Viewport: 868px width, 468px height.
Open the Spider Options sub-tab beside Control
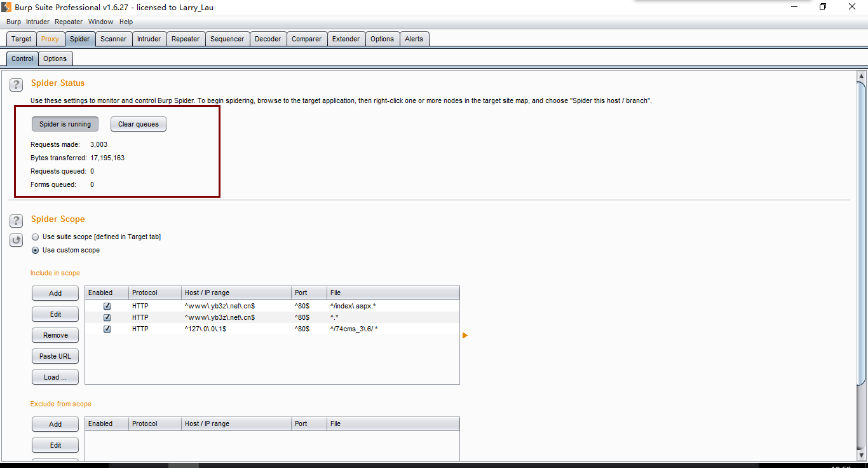[x=55, y=59]
